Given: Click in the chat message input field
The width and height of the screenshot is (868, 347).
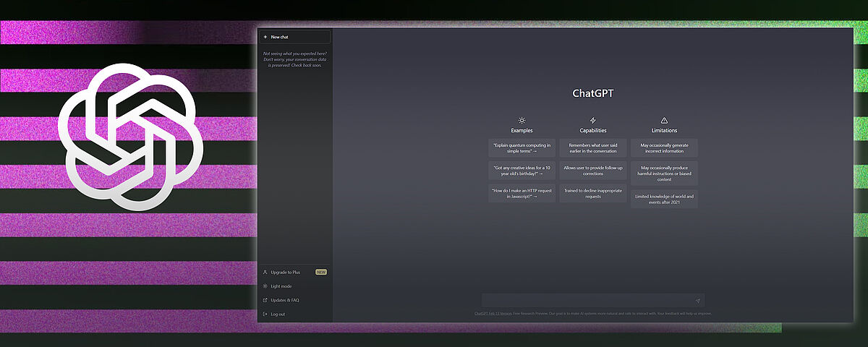Looking at the screenshot, I should point(593,301).
